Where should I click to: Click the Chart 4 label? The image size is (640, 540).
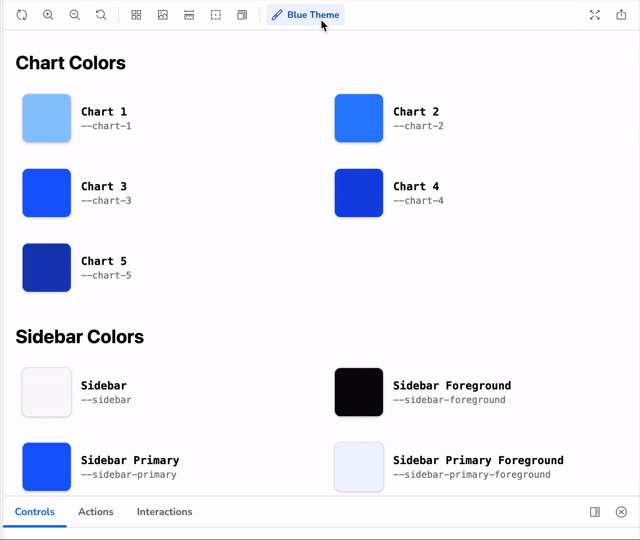click(416, 187)
